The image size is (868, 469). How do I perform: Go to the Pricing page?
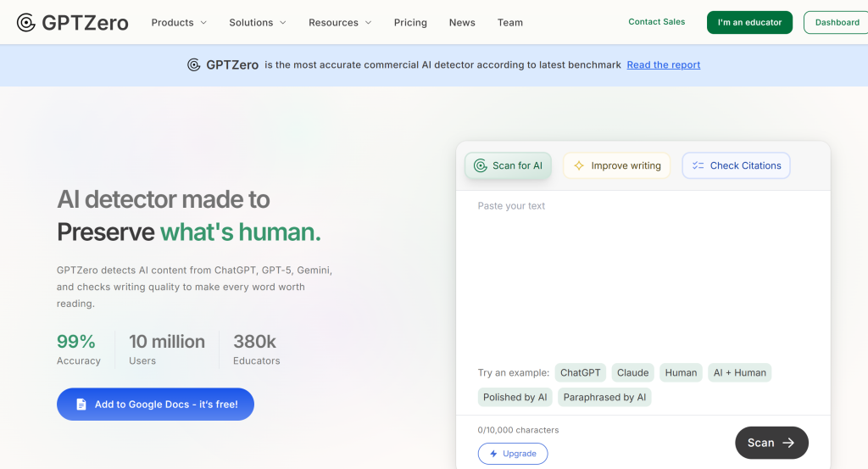tap(410, 23)
